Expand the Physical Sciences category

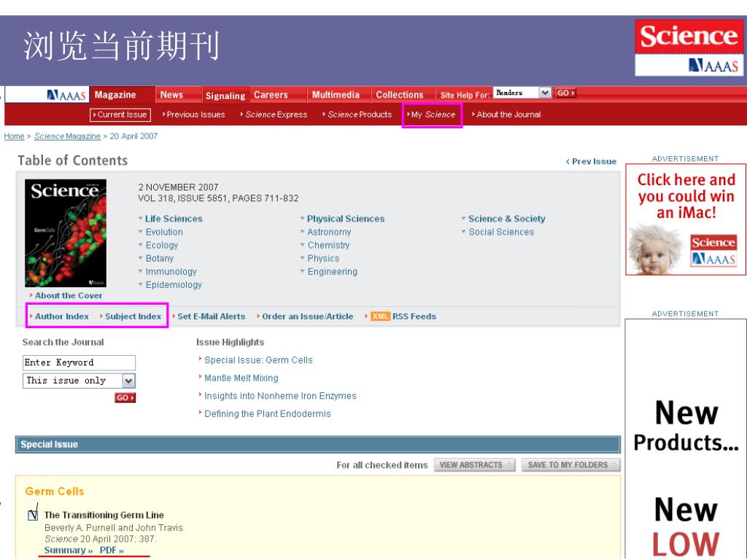345,219
